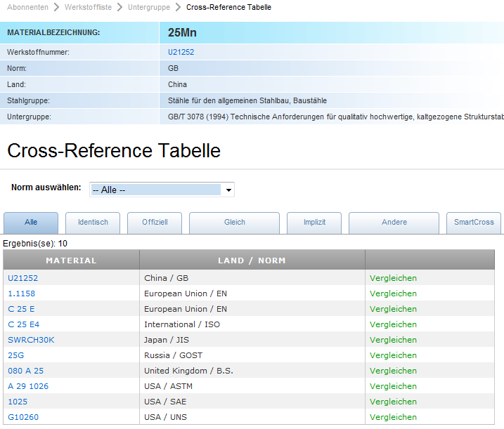The width and height of the screenshot is (504, 429).
Task: Switch to the Identisch tab
Action: pyautogui.click(x=93, y=223)
